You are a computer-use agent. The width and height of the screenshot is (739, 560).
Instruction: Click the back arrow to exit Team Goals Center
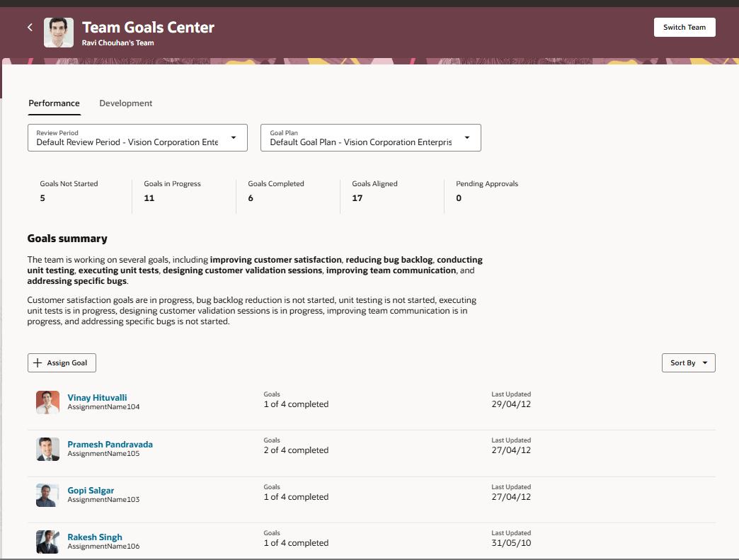[30, 27]
